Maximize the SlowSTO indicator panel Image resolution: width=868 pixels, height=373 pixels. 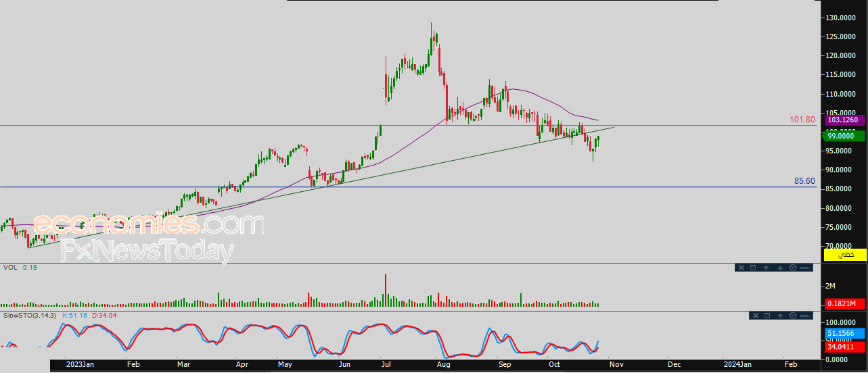767,316
